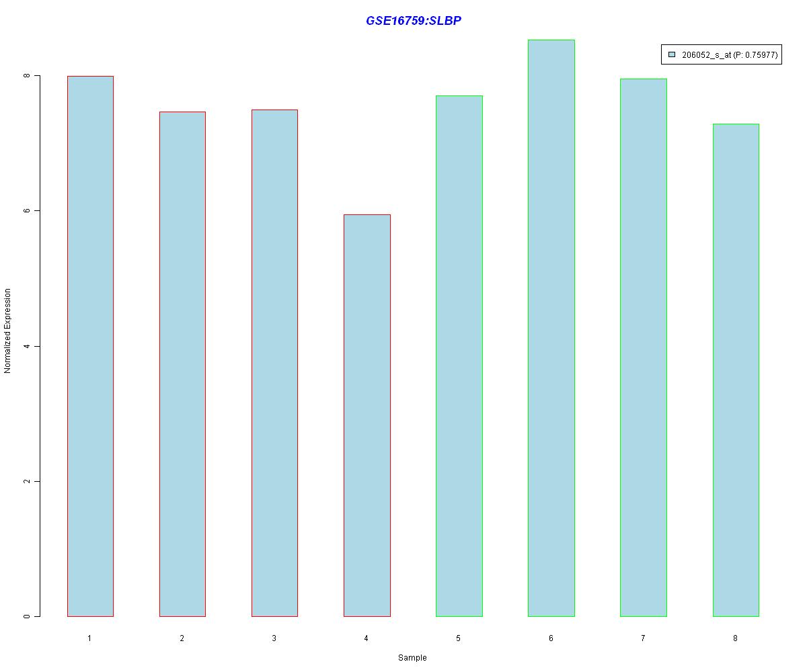Select the bar for sample 8
The height and width of the screenshot is (672, 807).
point(736,370)
